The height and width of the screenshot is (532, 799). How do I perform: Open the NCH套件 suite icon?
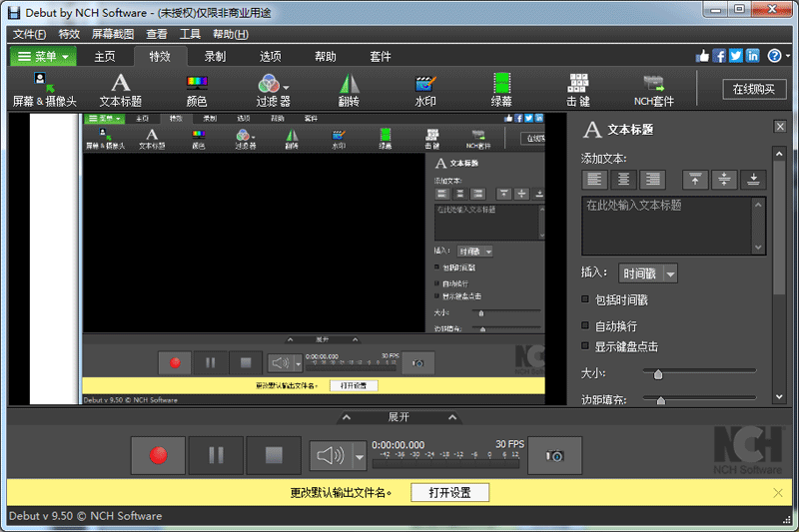(x=654, y=90)
